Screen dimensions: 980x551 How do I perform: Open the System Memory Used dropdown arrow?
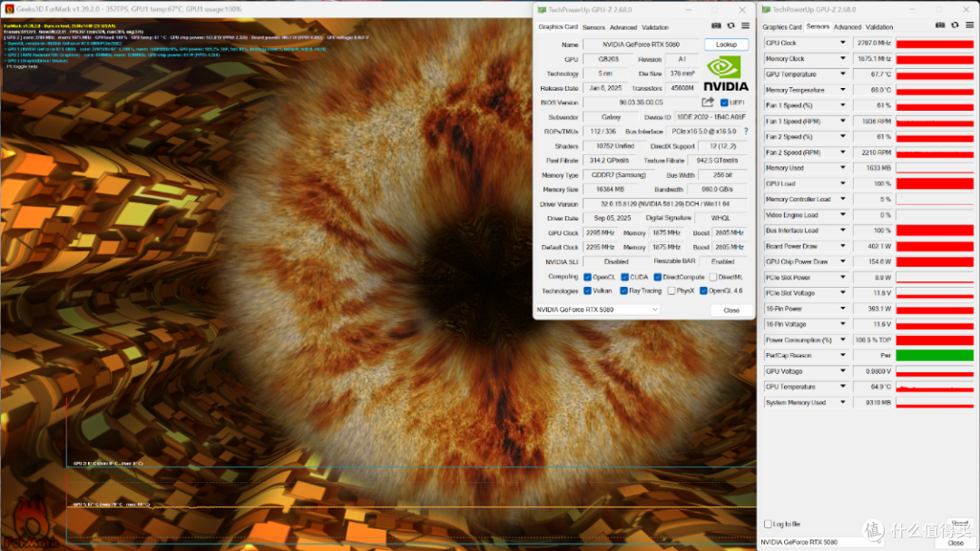[x=842, y=402]
